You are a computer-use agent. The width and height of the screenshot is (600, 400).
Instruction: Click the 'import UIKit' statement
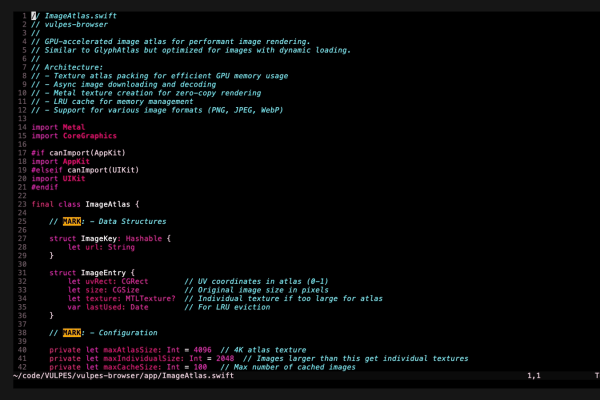(58, 179)
